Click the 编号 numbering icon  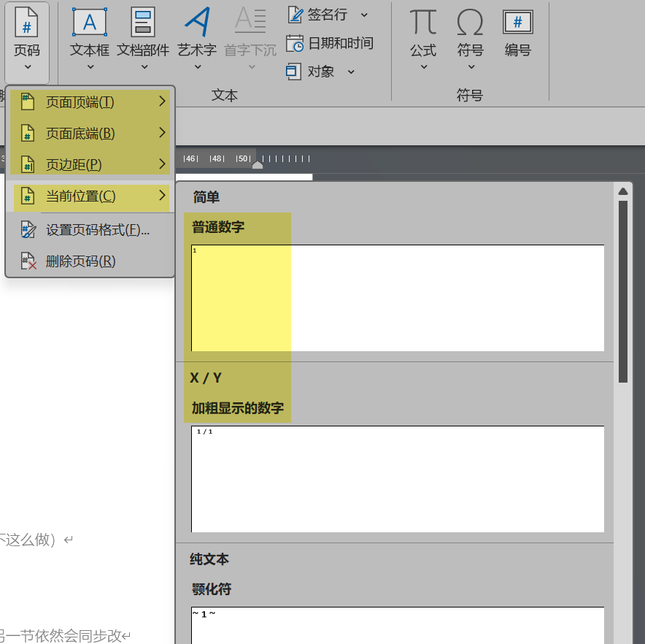point(517,22)
